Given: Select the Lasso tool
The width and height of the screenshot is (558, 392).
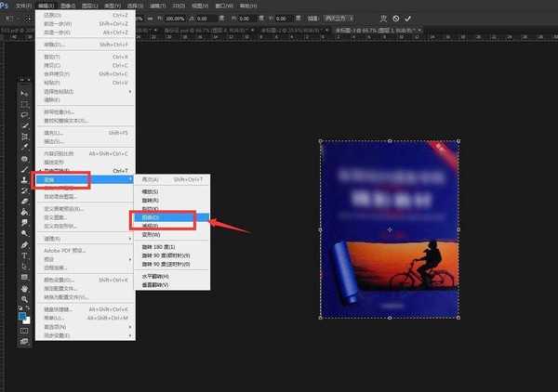Looking at the screenshot, I should tap(25, 113).
